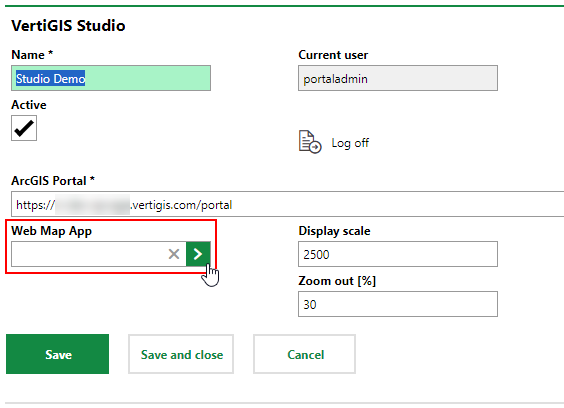Click the Name * label
This screenshot has height=408, width=564.
32,55
